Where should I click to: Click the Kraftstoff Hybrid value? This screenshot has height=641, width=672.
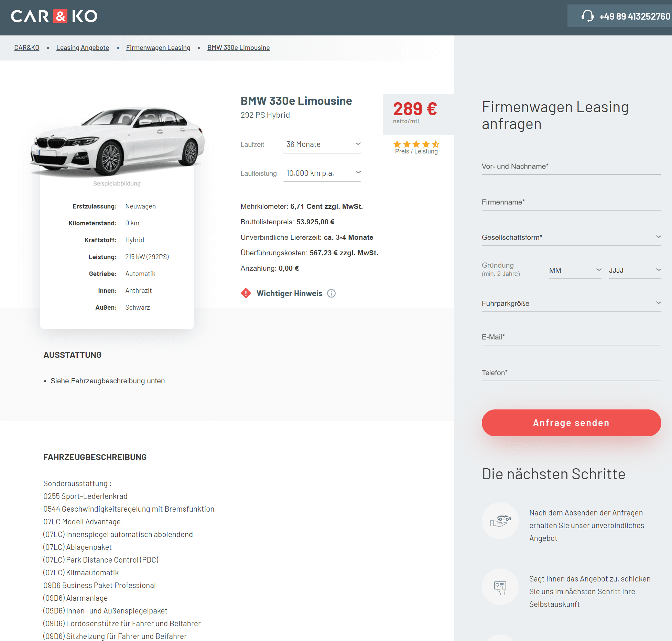coord(134,240)
